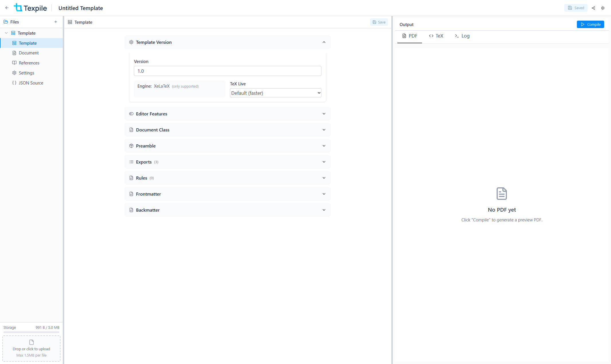
Task: Click the Compile button
Action: pyautogui.click(x=590, y=24)
